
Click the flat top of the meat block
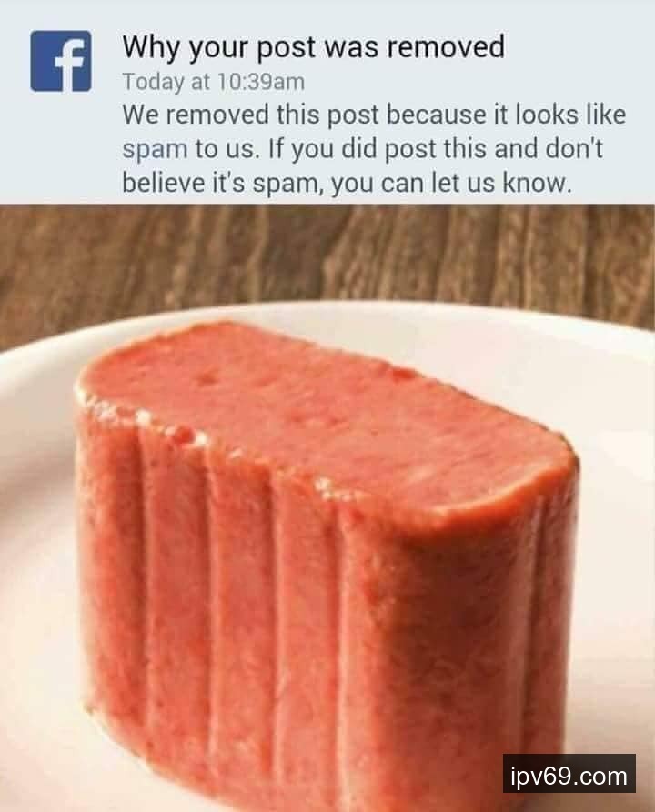coord(321,409)
